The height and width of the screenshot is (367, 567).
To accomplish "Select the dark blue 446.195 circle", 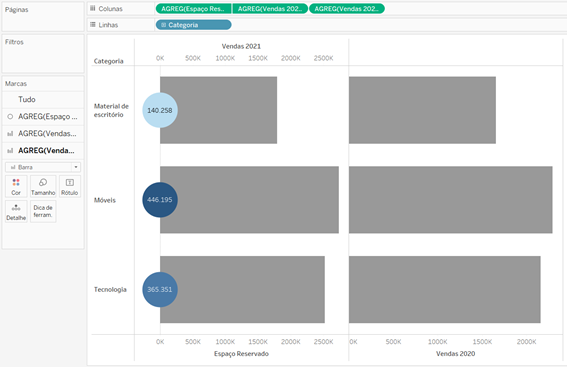I will [160, 200].
